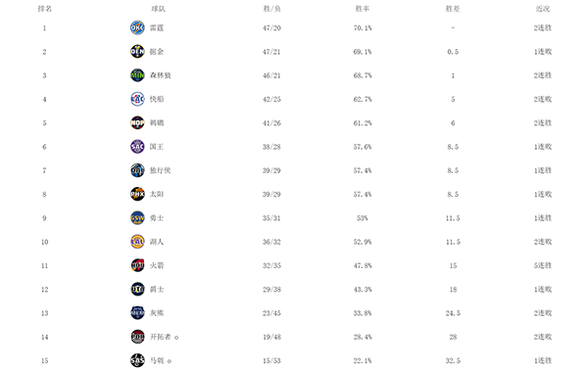Select the 胜/负 column header
588x369 pixels.
tap(271, 9)
